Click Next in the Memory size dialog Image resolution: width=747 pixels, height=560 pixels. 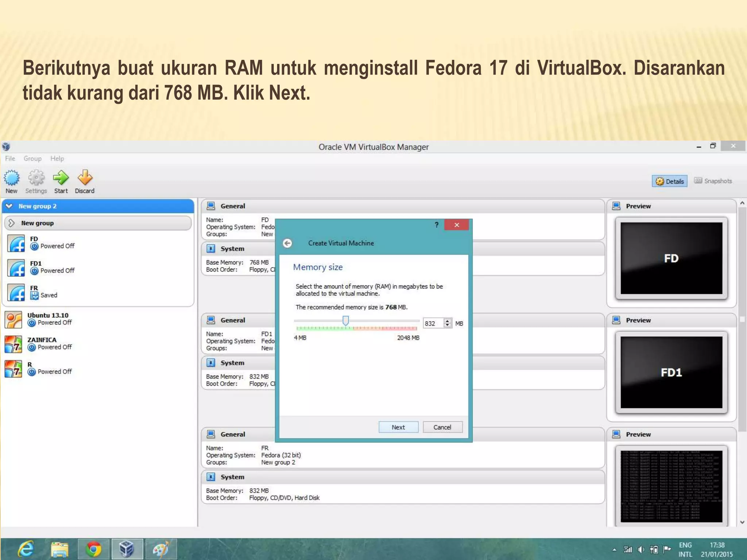pyautogui.click(x=398, y=427)
